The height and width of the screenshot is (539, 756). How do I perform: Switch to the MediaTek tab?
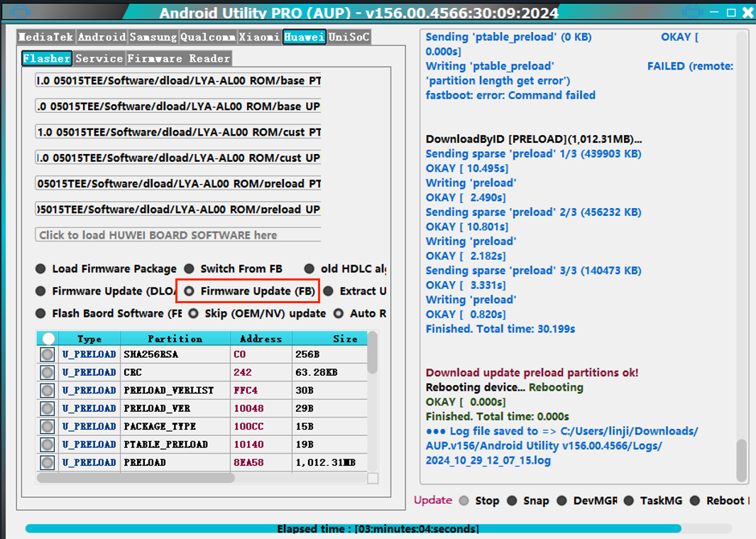coord(46,37)
